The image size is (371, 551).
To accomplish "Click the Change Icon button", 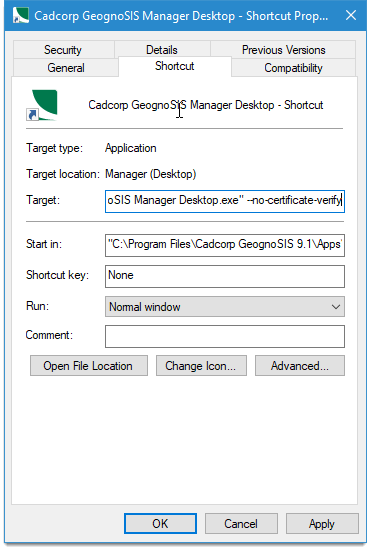I will point(201,366).
